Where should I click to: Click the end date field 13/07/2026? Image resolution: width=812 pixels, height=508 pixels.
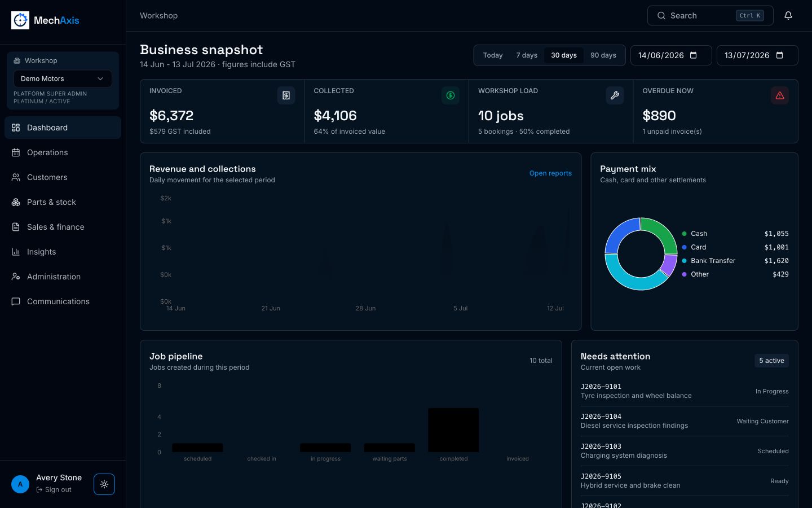pos(757,55)
